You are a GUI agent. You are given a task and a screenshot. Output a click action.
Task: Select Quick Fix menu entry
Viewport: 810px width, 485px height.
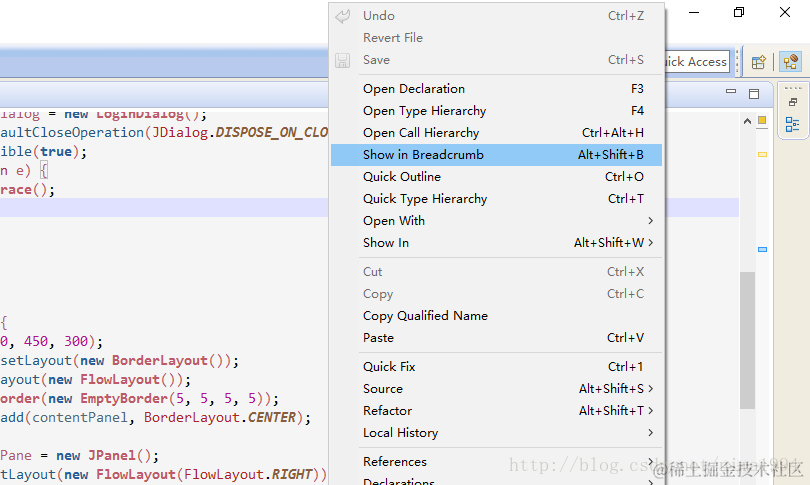click(496, 367)
